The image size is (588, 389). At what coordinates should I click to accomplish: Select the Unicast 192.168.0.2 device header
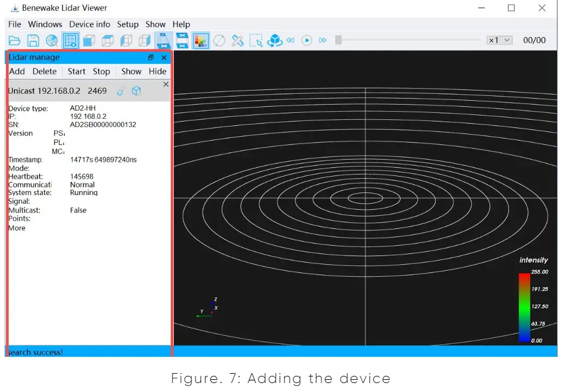tap(88, 91)
